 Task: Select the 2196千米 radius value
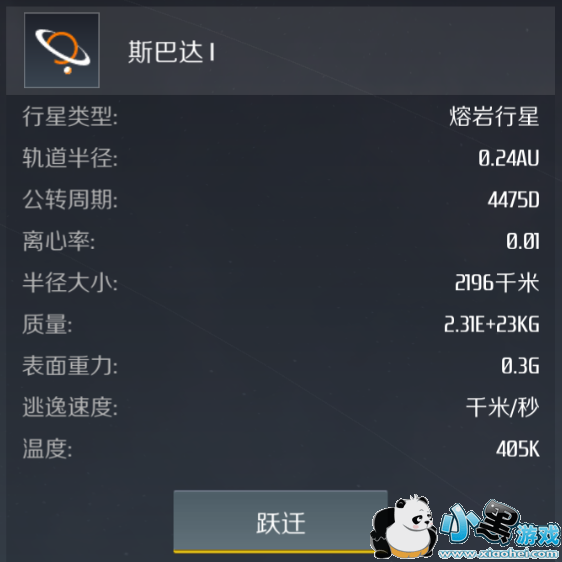tap(497, 283)
